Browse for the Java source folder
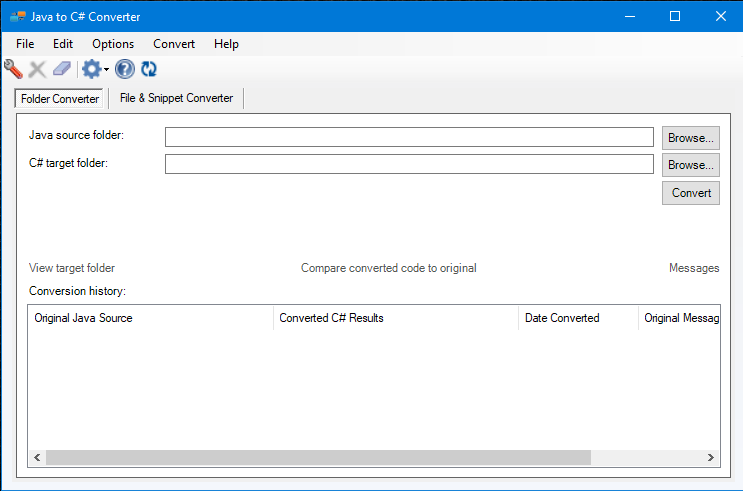This screenshot has width=743, height=491. pos(691,138)
